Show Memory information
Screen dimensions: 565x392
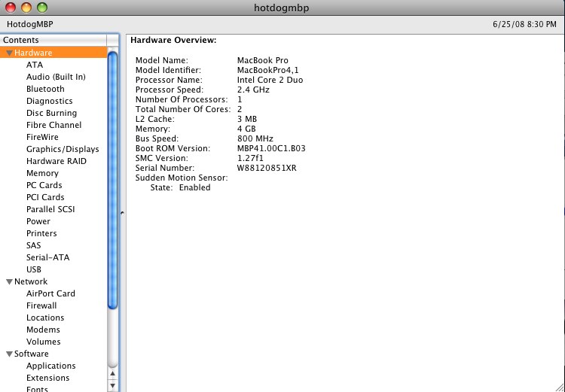point(42,173)
